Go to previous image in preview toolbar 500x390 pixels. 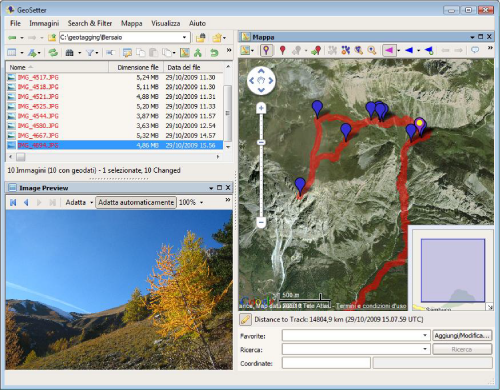[26, 202]
